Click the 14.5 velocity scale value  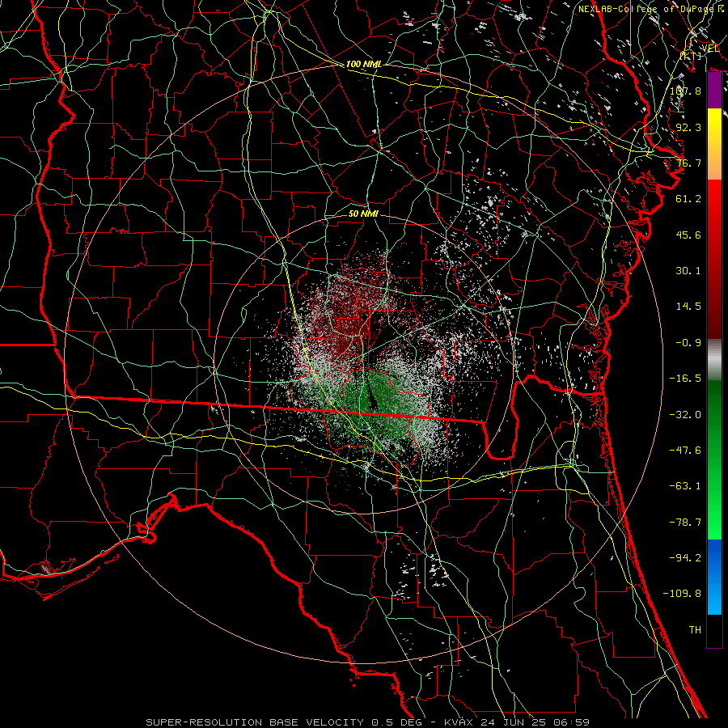[688, 307]
